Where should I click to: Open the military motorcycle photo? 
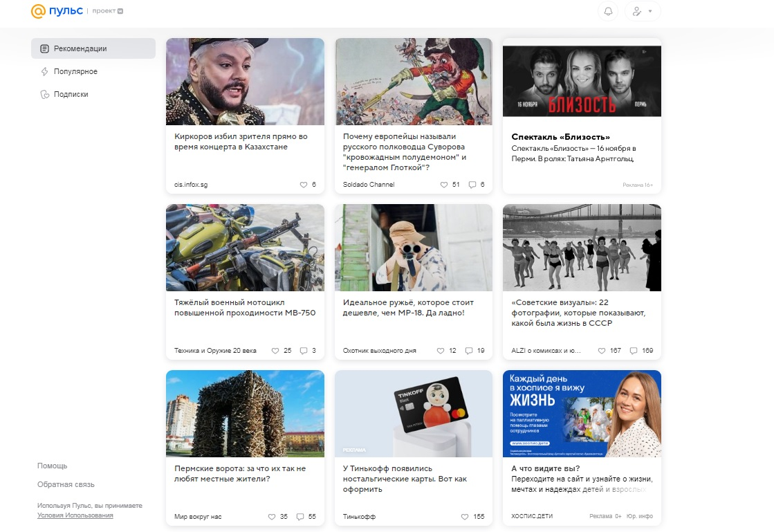[x=245, y=248]
